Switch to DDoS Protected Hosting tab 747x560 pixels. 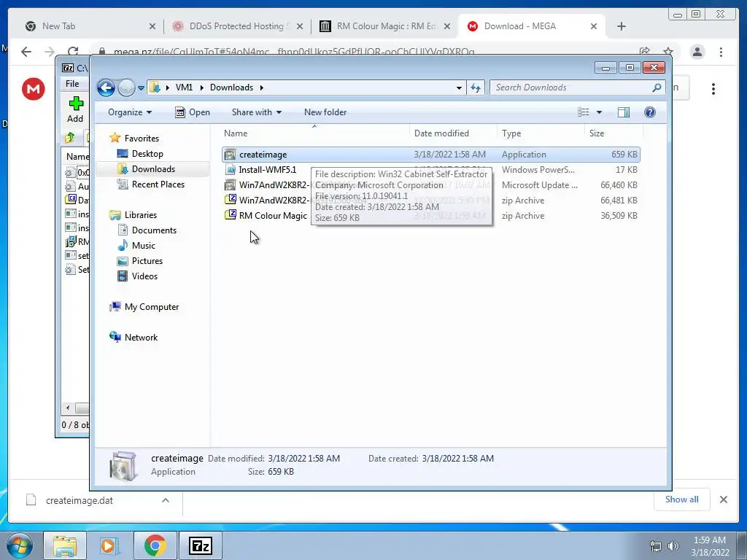coord(237,26)
